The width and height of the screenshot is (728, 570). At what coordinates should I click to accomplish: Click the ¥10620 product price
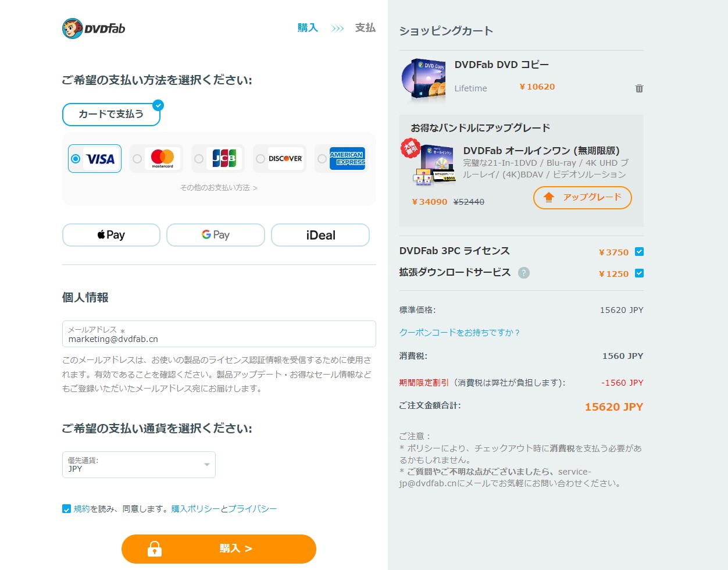tap(537, 87)
